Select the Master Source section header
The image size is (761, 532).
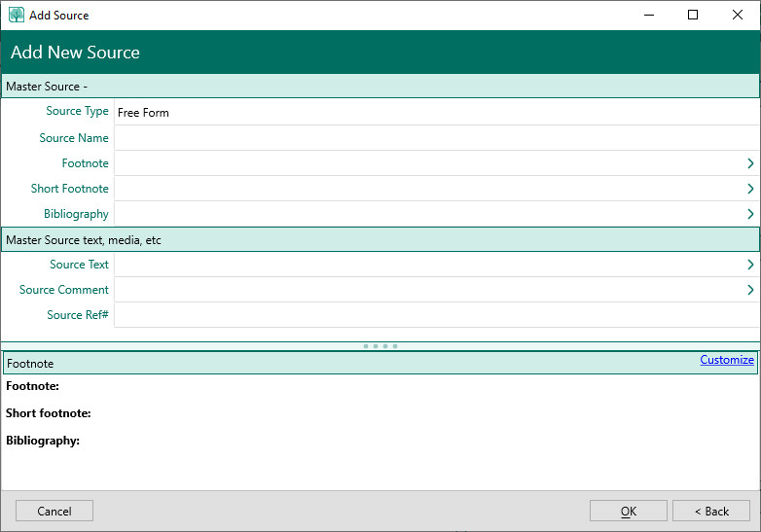pyautogui.click(x=380, y=87)
